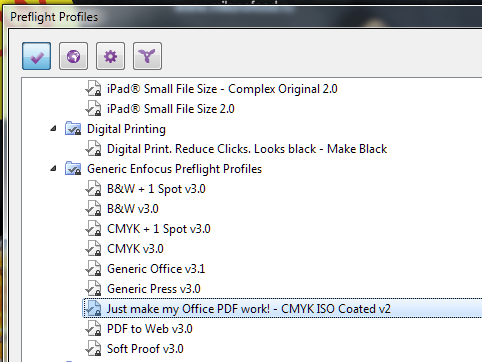482x362 pixels.
Task: Click the purple propeller-shaped toolbar button
Action: (147, 56)
